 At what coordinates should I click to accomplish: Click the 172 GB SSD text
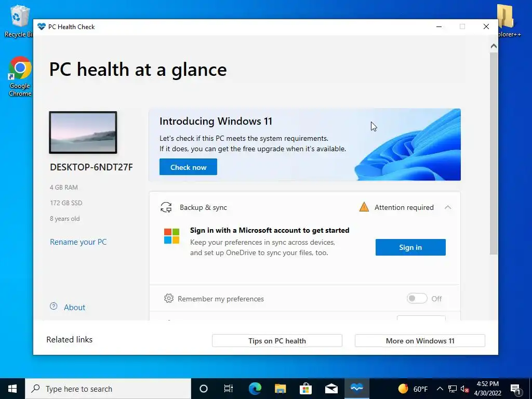coord(66,203)
